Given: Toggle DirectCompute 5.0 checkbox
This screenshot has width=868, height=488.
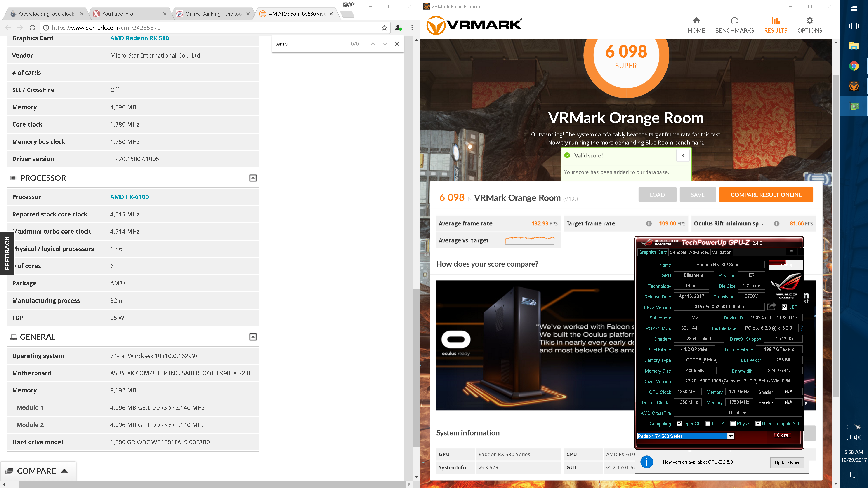Looking at the screenshot, I should (x=758, y=424).
